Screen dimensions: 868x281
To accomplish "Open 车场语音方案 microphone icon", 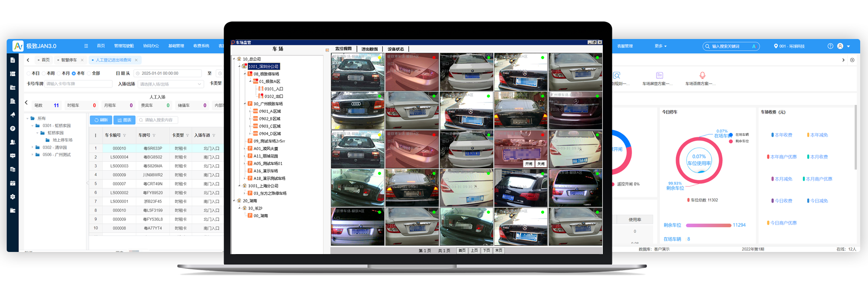I will click(x=702, y=75).
